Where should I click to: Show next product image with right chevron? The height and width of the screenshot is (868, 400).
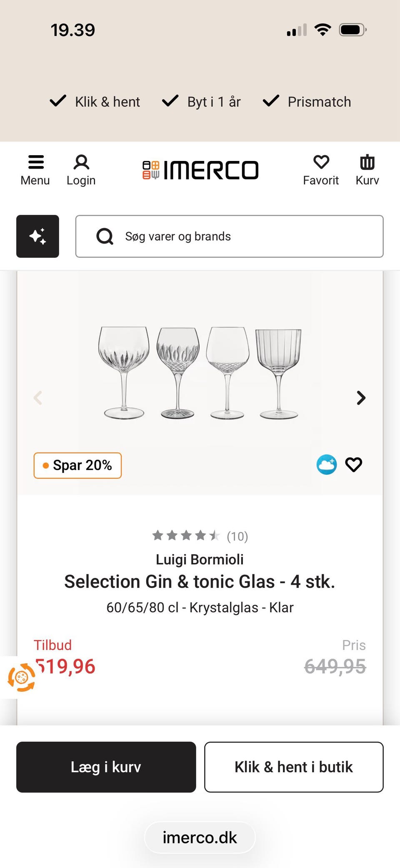pyautogui.click(x=361, y=398)
